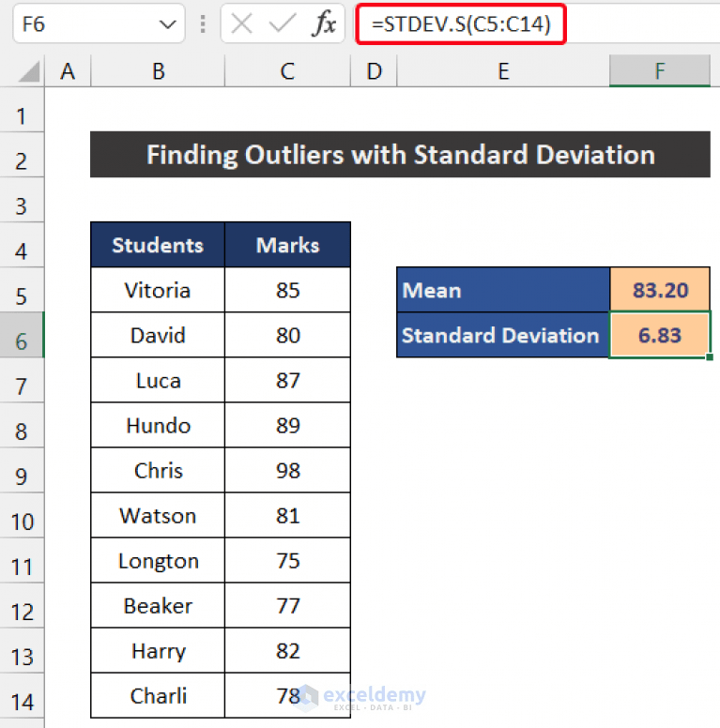Select the Mean value cell 83.20
720x728 pixels.
(660, 290)
